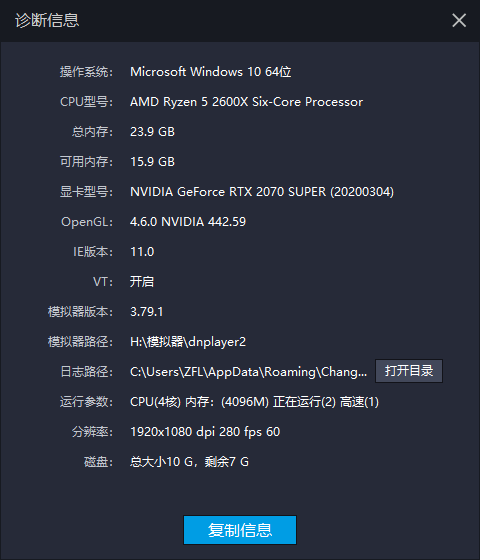Close the 诊断信息 dialog with the X icon
The image size is (480, 560).
coord(459,20)
